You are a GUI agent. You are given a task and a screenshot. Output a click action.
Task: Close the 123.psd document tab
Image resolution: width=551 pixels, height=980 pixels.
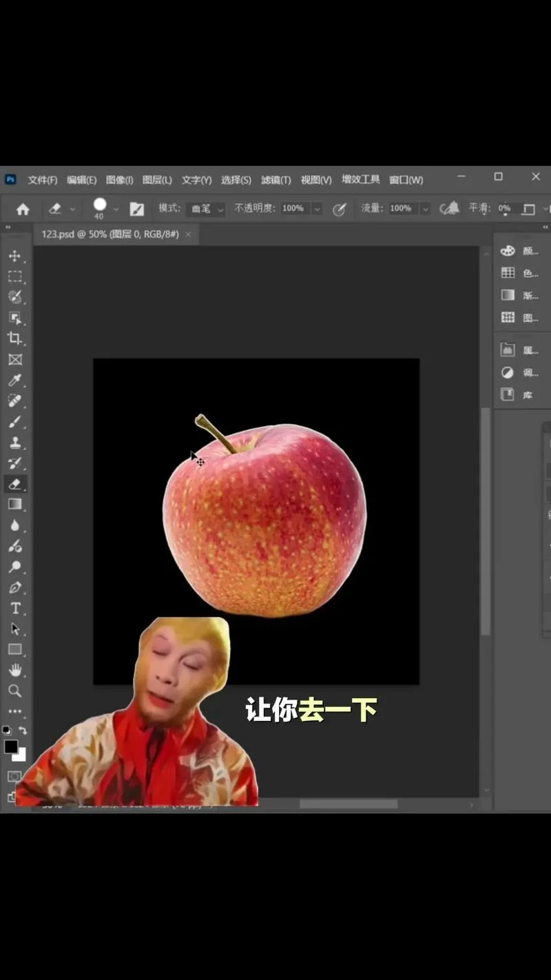click(x=188, y=234)
